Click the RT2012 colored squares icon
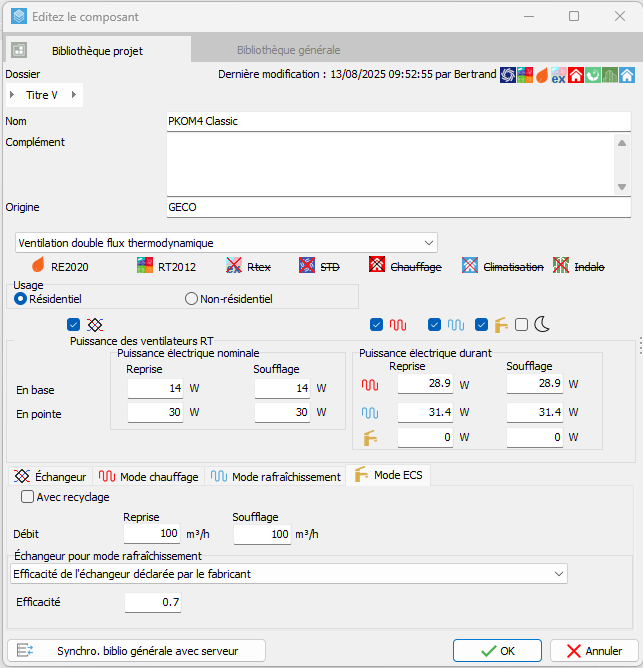The image size is (643, 668). (x=144, y=266)
